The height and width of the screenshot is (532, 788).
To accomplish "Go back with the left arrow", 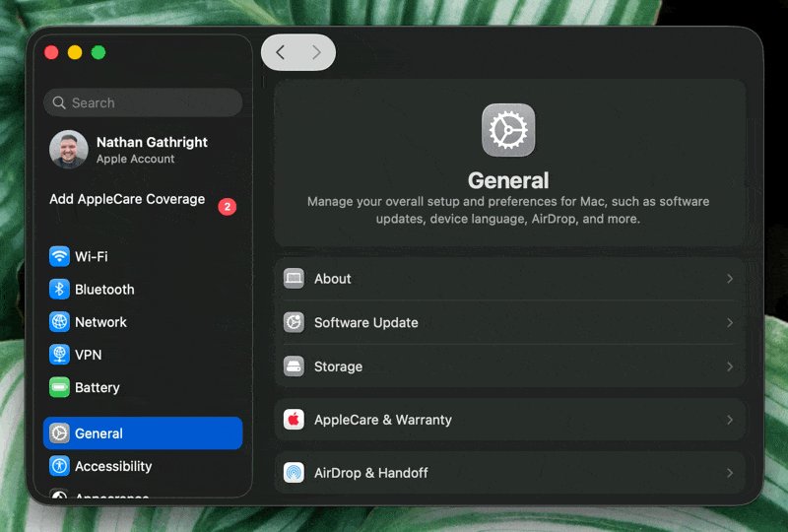I will point(281,52).
